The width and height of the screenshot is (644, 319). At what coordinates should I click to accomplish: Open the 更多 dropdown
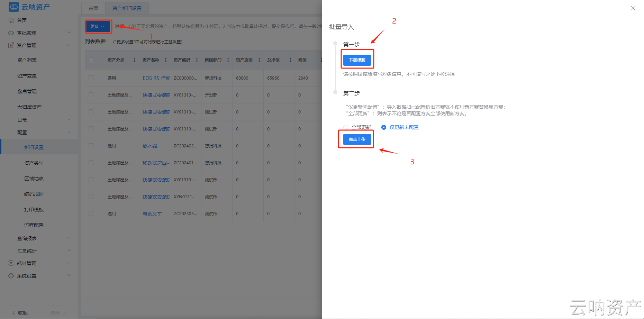pyautogui.click(x=98, y=26)
